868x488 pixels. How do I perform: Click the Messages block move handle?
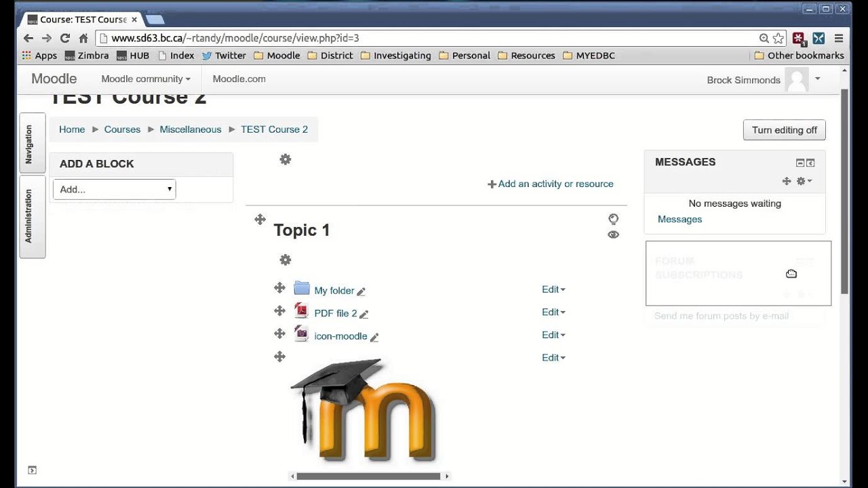tap(787, 181)
